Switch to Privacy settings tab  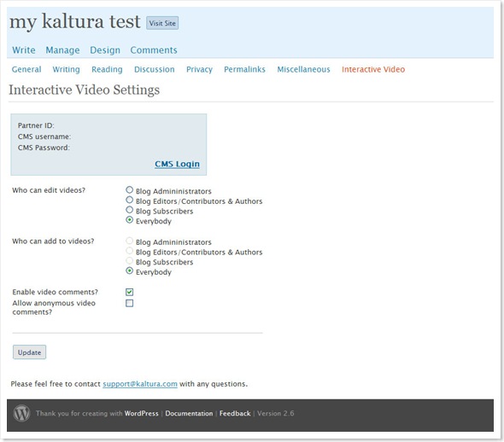(199, 70)
